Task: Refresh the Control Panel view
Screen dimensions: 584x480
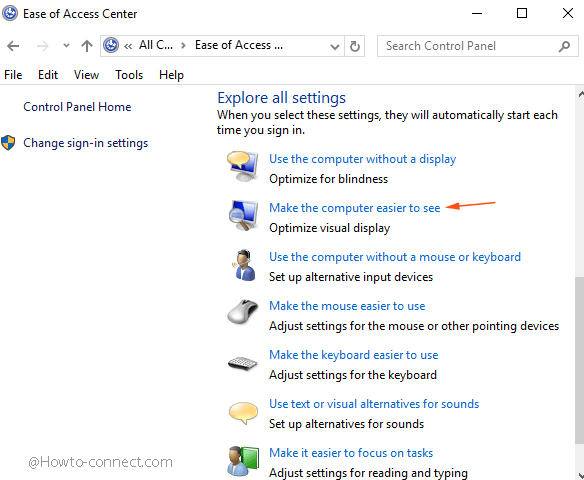Action: pyautogui.click(x=355, y=46)
